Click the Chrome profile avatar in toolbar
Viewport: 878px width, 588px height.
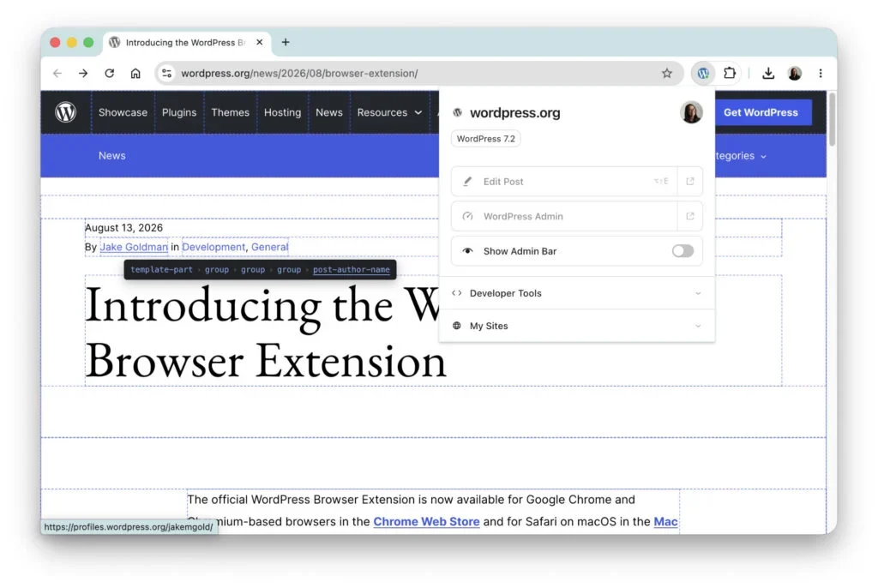[795, 74]
